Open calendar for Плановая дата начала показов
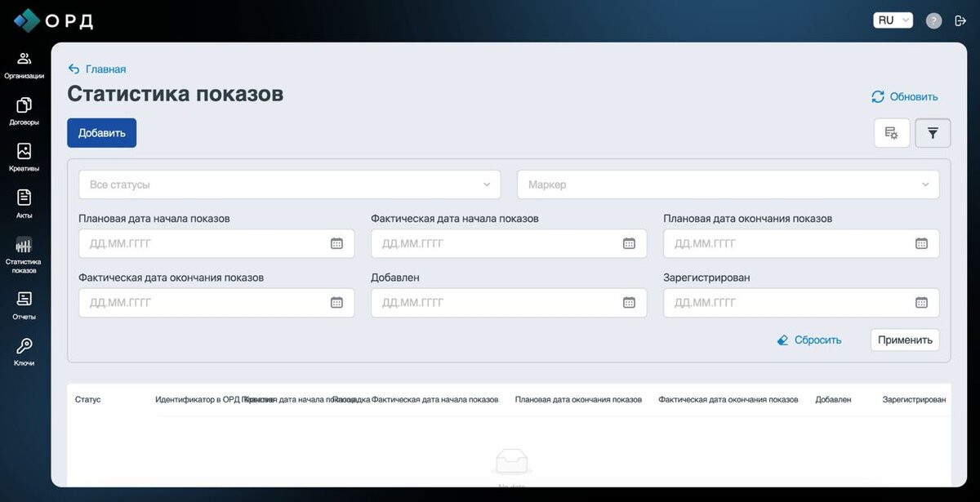This screenshot has width=980, height=502. coord(336,243)
